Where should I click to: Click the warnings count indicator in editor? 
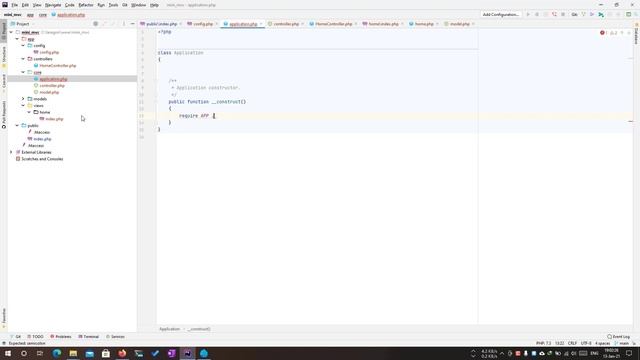click(614, 33)
